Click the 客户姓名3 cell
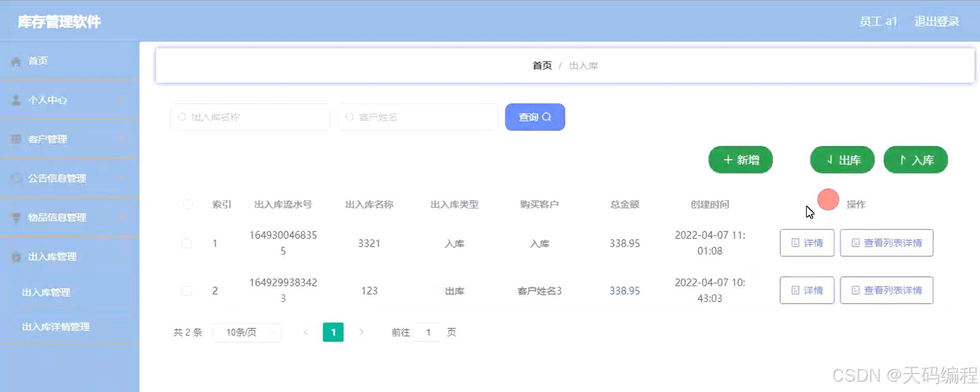 tap(540, 291)
